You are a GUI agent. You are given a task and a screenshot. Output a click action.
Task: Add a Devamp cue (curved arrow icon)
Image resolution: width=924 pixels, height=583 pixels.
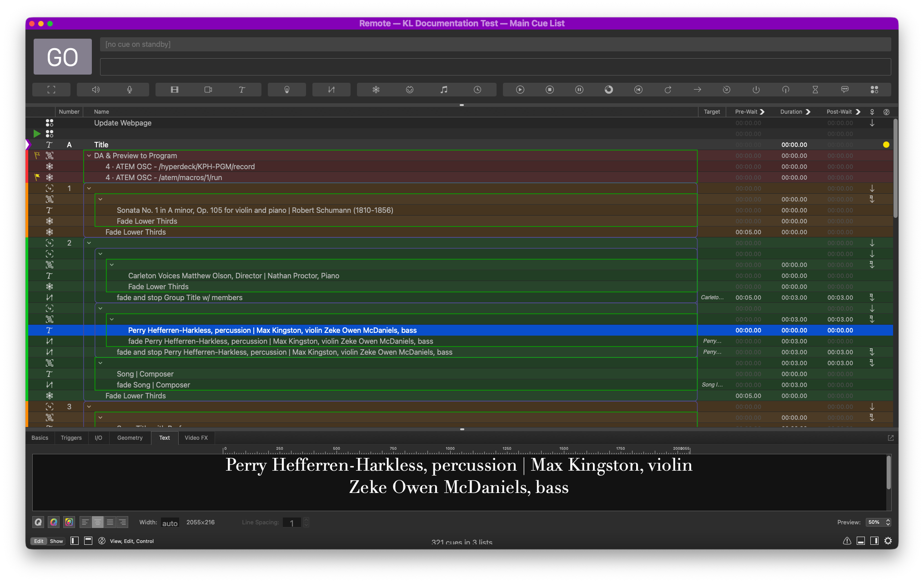[668, 90]
